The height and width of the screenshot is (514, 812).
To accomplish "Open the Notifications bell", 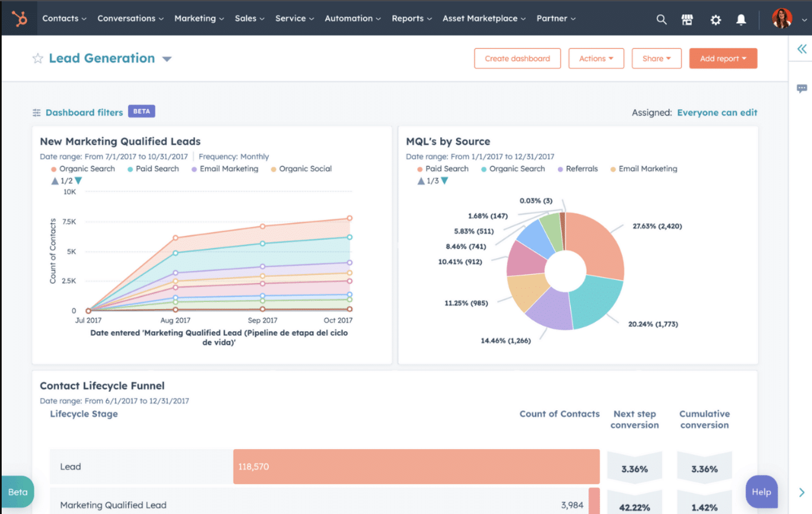I will (x=741, y=19).
